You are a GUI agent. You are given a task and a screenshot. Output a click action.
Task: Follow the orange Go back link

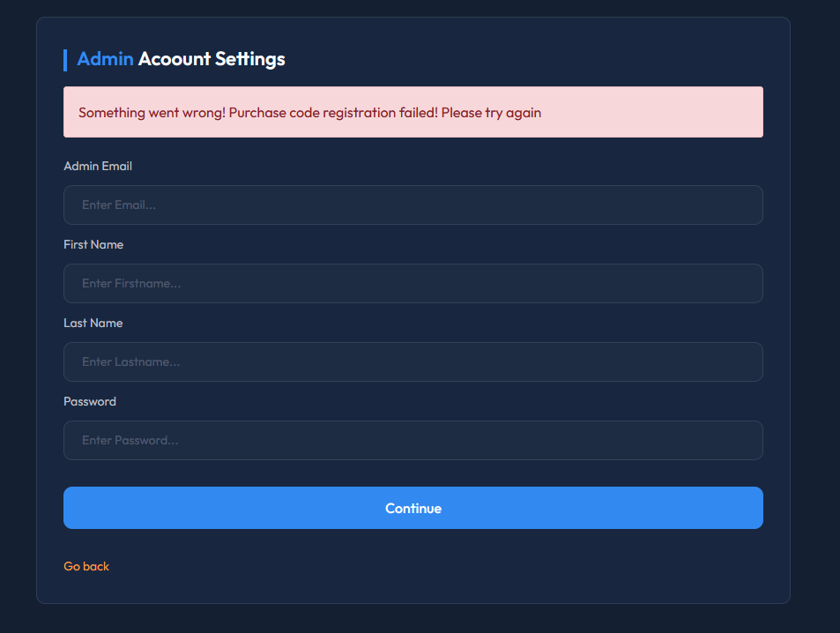coord(86,566)
